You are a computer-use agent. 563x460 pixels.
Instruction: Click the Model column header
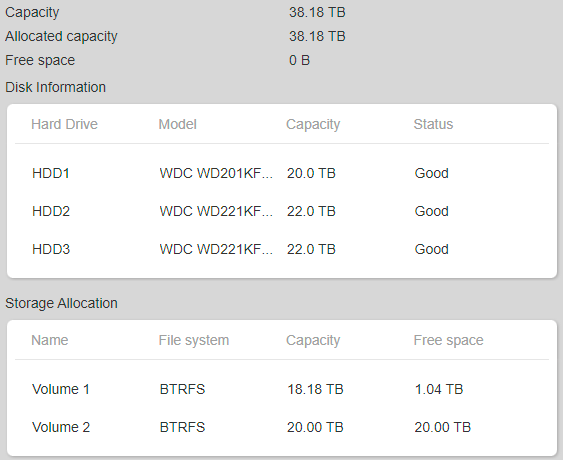177,124
